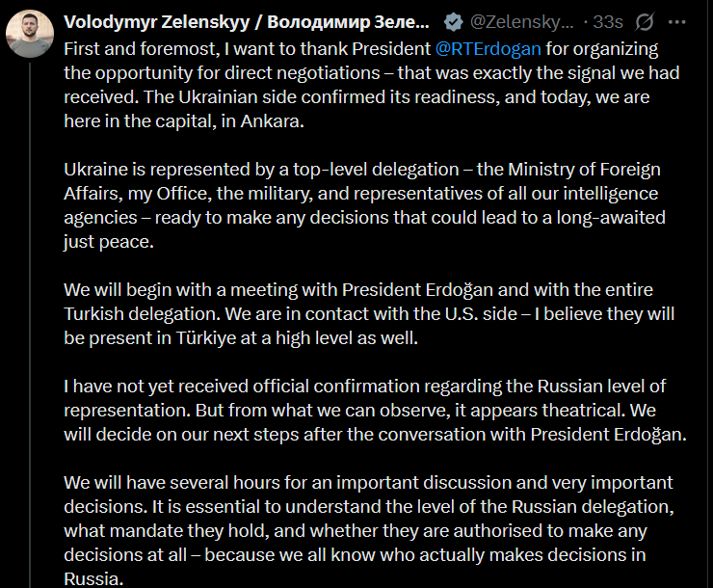Open the @RTErdogan mention link
The height and width of the screenshot is (588, 713).
(x=488, y=48)
